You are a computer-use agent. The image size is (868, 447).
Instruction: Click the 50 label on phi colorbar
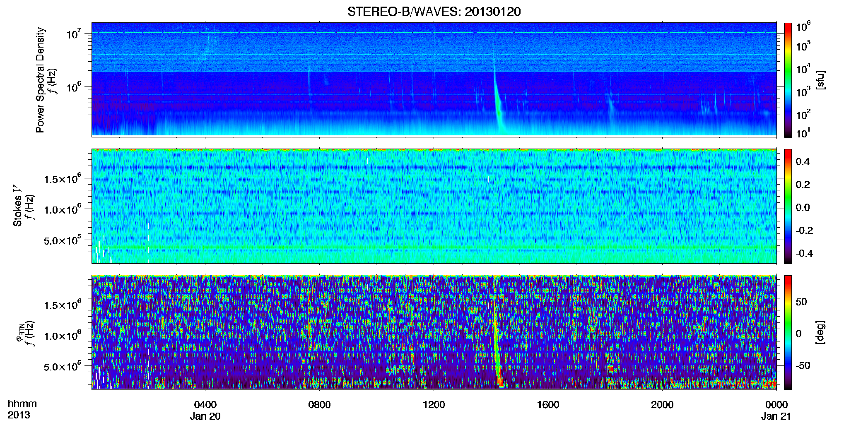[x=801, y=302]
